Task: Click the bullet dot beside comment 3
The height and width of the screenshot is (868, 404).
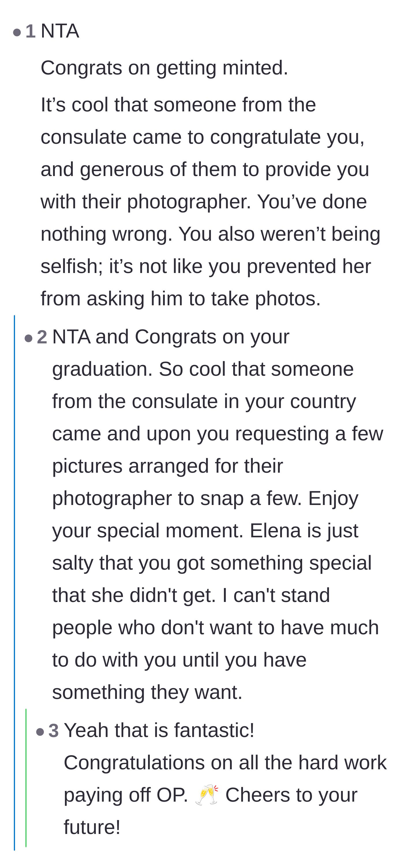Action: click(40, 732)
